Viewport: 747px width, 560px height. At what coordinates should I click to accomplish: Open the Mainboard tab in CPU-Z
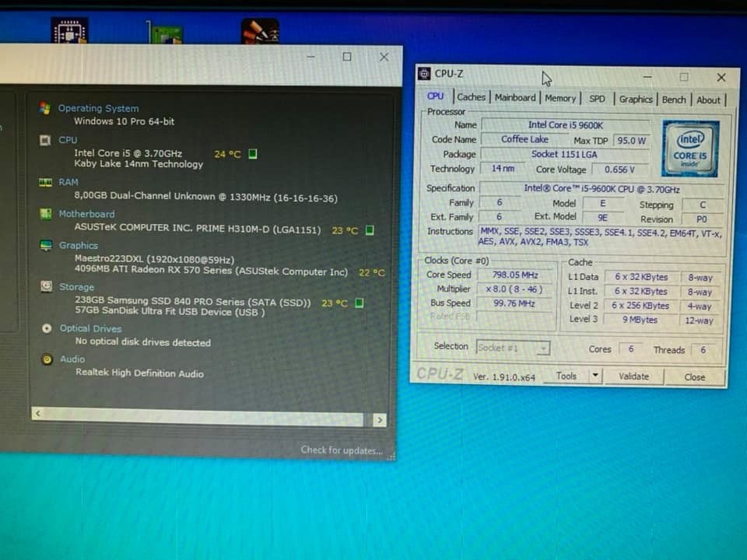(x=515, y=98)
